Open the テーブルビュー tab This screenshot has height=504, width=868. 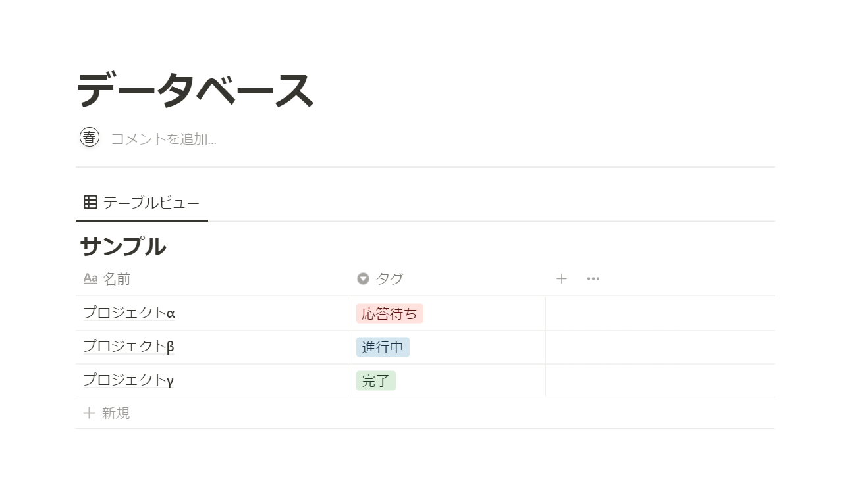pyautogui.click(x=151, y=203)
